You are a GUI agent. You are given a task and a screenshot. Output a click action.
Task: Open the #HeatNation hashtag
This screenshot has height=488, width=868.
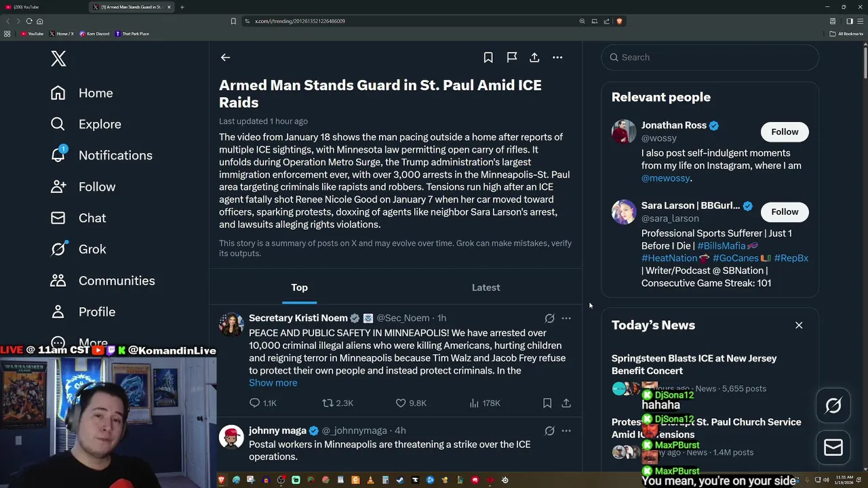pos(669,258)
